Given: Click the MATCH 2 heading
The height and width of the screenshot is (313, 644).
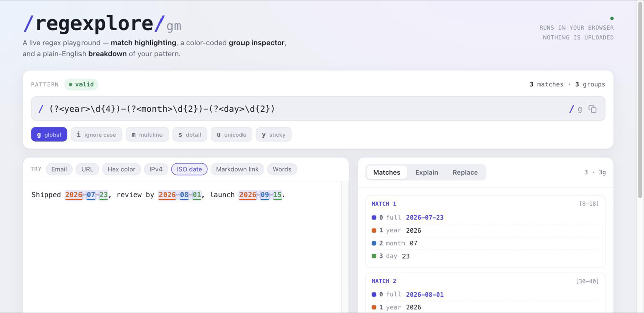Looking at the screenshot, I should pyautogui.click(x=384, y=281).
